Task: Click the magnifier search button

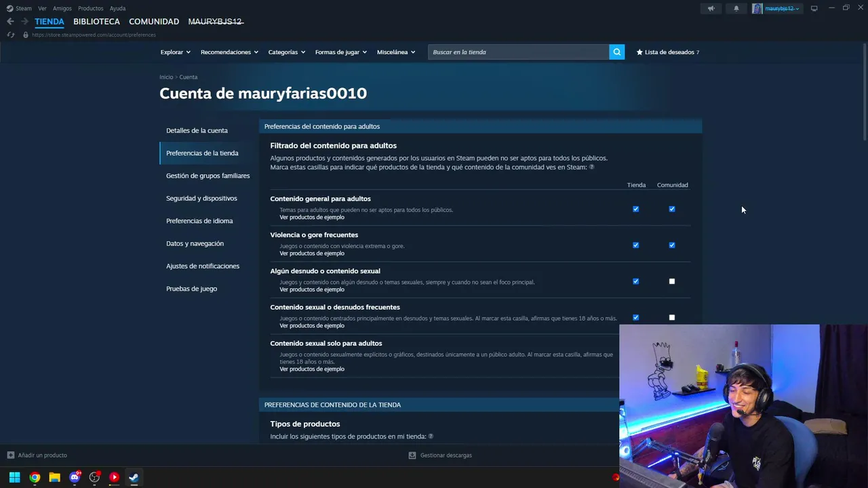Action: [x=616, y=52]
